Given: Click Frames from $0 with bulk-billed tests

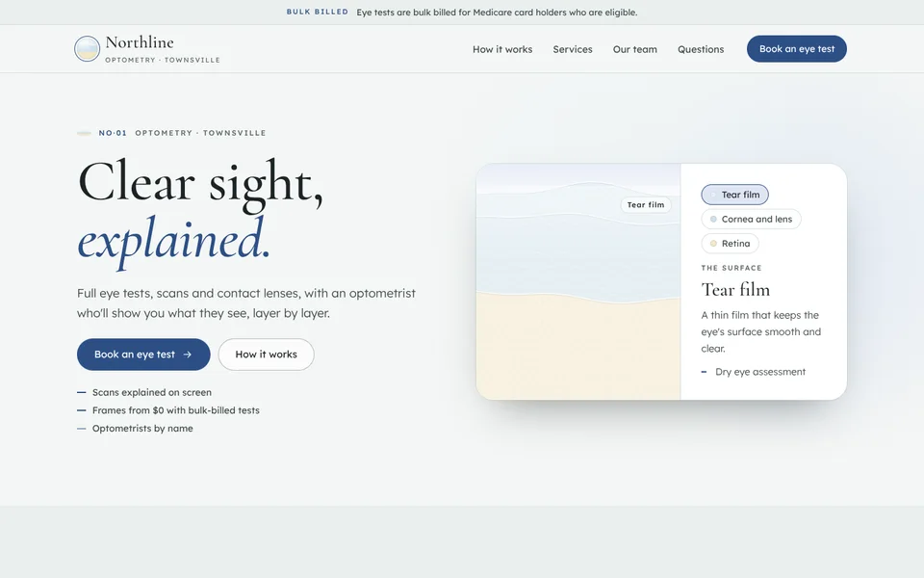Looking at the screenshot, I should (x=175, y=410).
